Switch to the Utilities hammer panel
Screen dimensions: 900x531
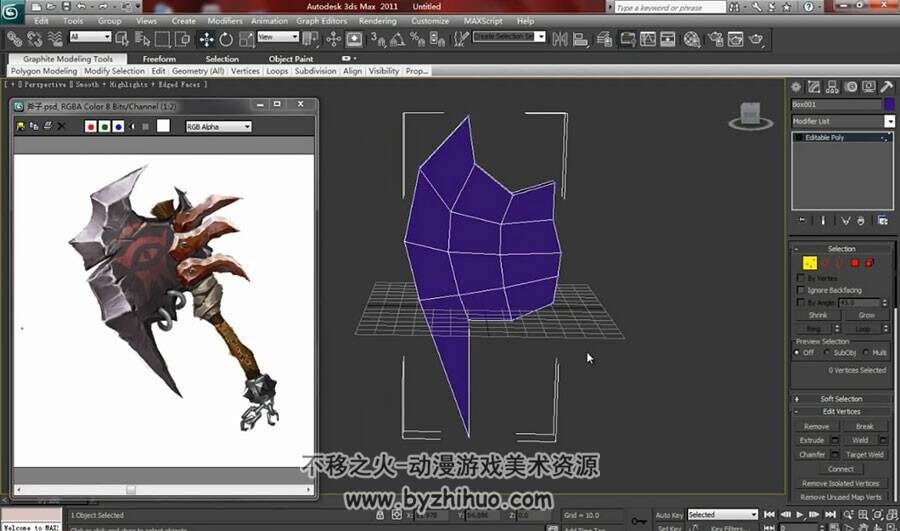coord(887,87)
